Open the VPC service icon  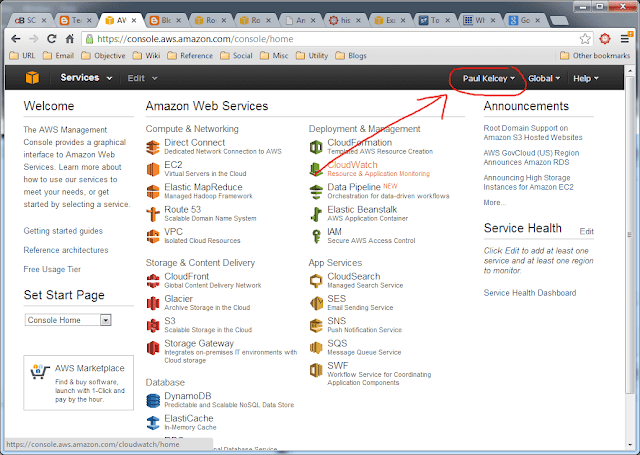[x=153, y=236]
